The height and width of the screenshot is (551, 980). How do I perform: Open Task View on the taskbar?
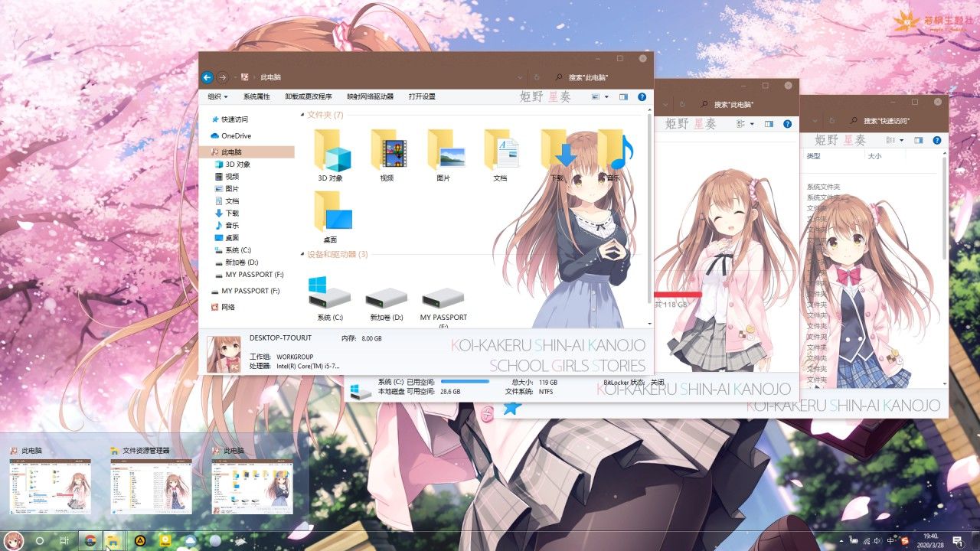click(x=65, y=540)
